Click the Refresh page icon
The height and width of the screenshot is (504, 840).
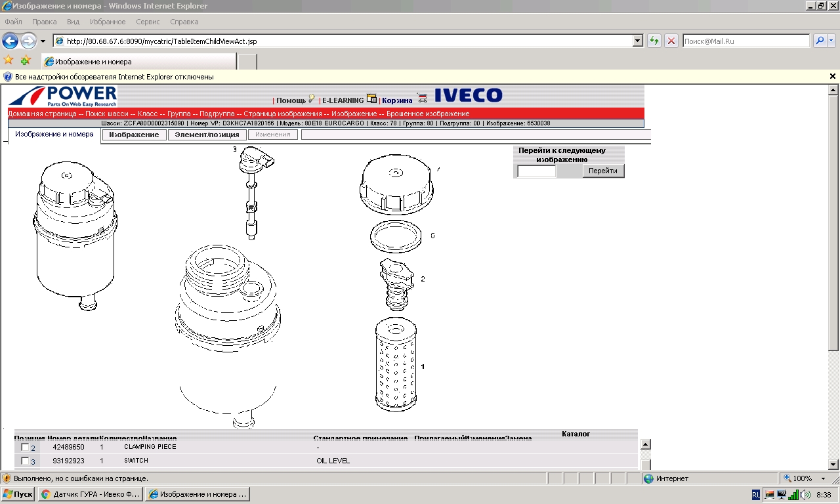(x=654, y=41)
